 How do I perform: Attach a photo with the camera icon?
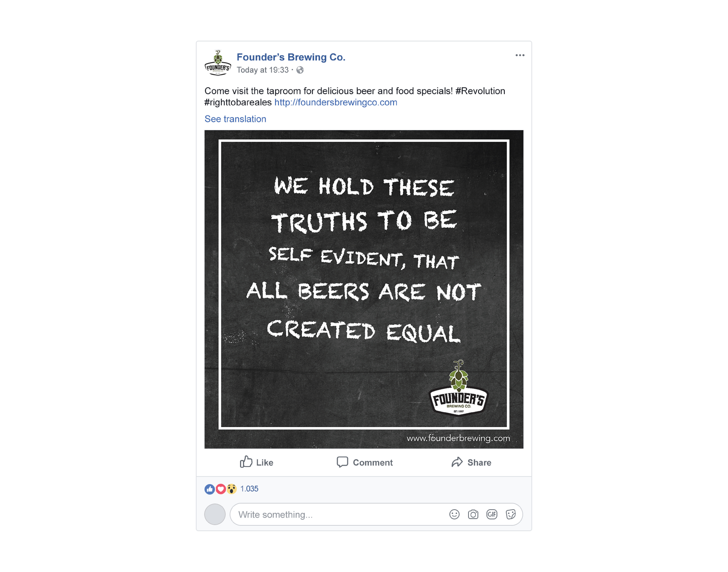(x=473, y=514)
